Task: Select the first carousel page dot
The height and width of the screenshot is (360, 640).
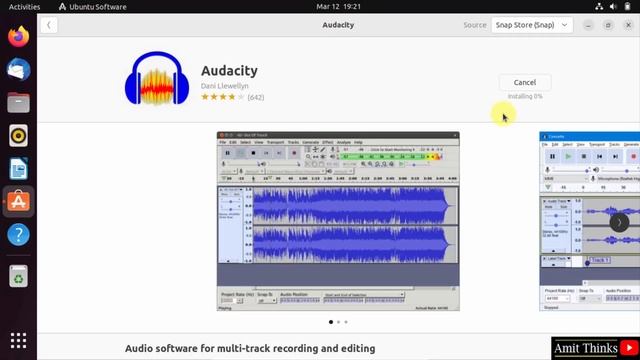Action: point(331,322)
